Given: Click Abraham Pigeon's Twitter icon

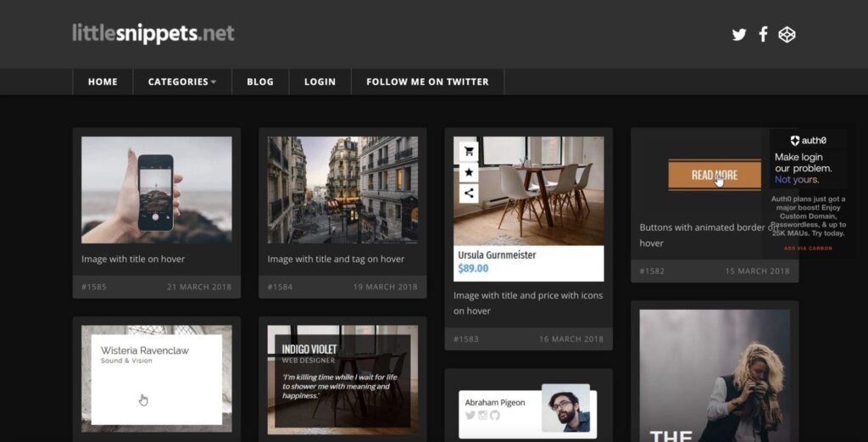Looking at the screenshot, I should 470,416.
